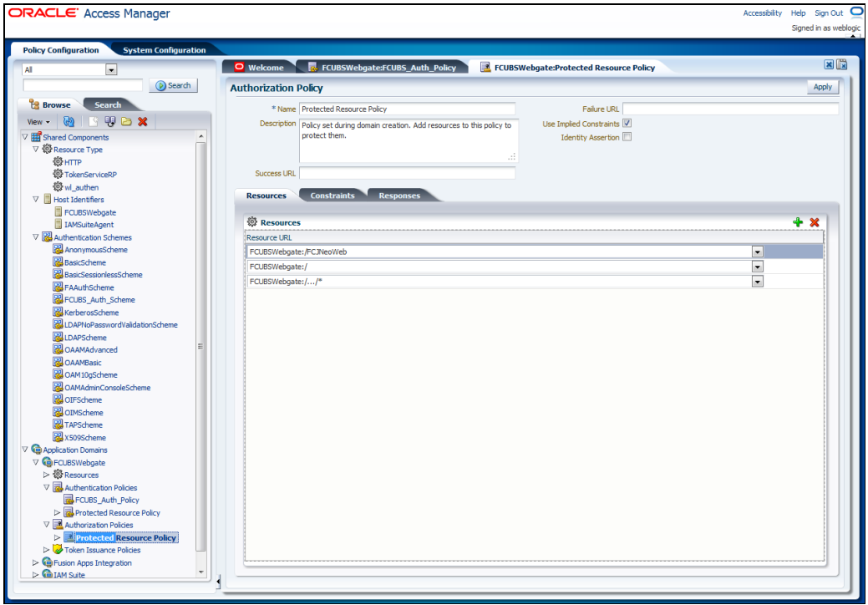Toggle Use Implied Constraints checkbox
The image size is (868, 605).
tap(627, 123)
